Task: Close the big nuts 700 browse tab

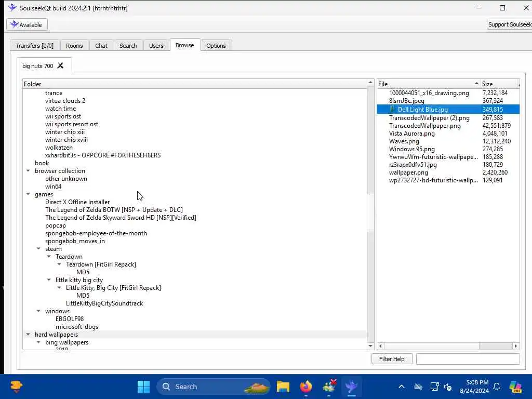Action: [x=60, y=65]
